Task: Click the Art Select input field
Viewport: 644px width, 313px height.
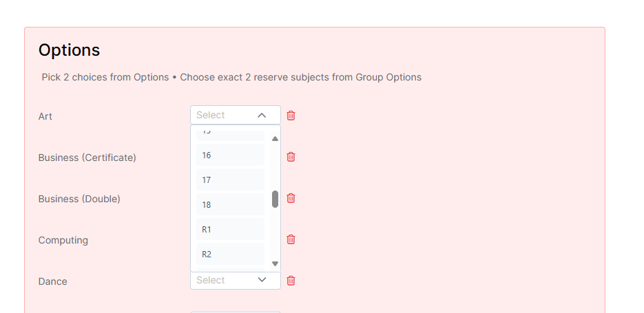Action: pyautogui.click(x=236, y=115)
